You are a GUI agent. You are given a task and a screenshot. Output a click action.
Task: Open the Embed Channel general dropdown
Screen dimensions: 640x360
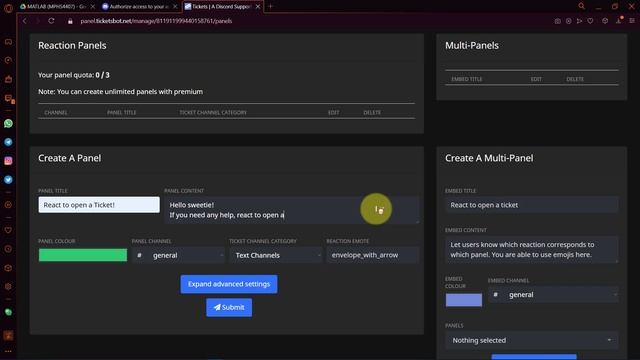point(553,295)
